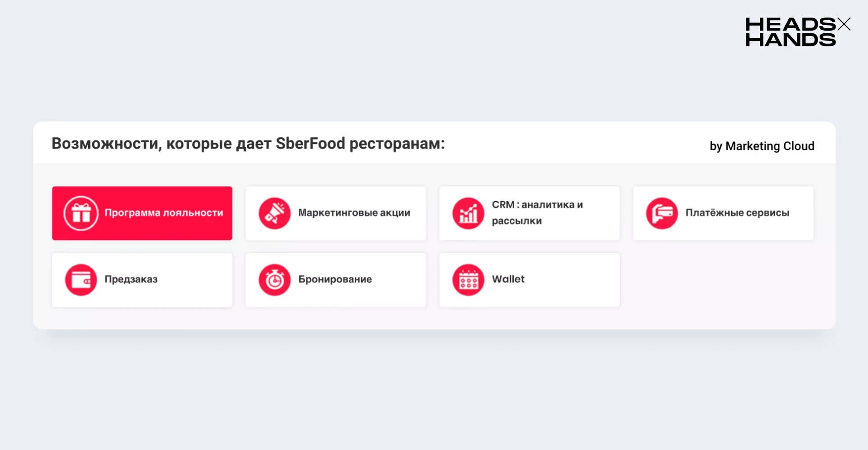868x450 pixels.
Task: Click the calendar icon beside Wallet
Action: (x=468, y=280)
